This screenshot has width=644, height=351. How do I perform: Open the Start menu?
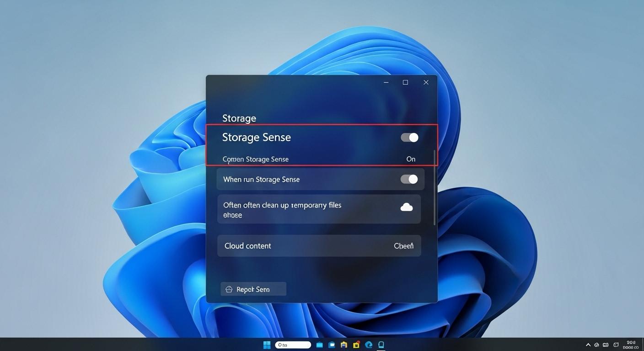click(x=267, y=345)
